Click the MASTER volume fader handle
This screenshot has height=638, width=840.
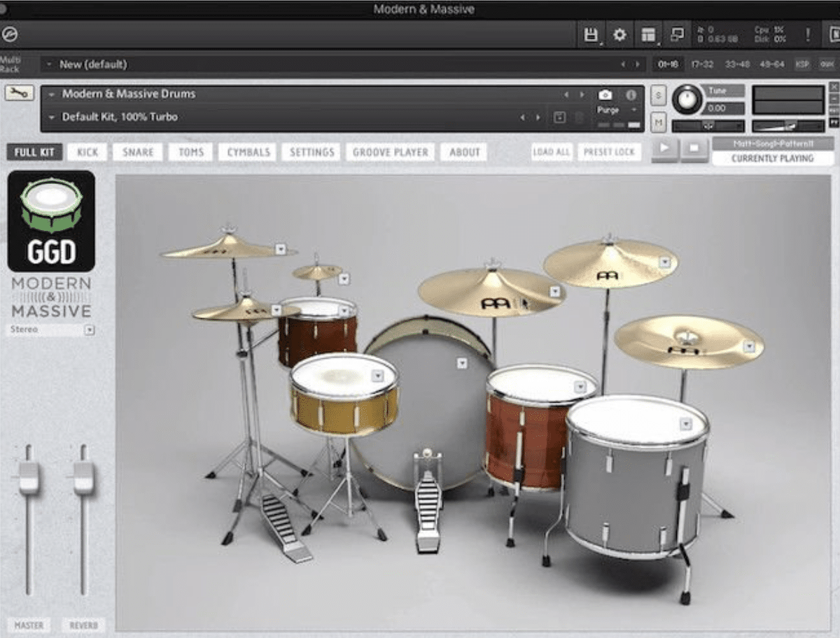[29, 478]
